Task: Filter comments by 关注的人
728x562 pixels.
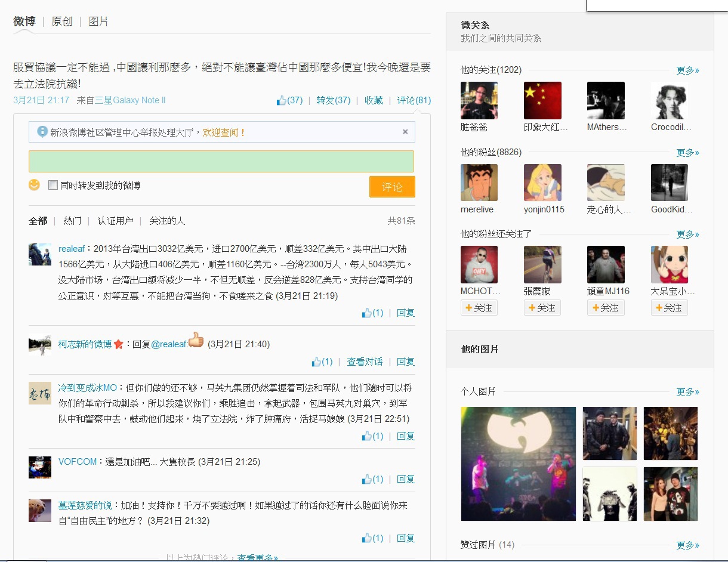Action: pyautogui.click(x=167, y=221)
